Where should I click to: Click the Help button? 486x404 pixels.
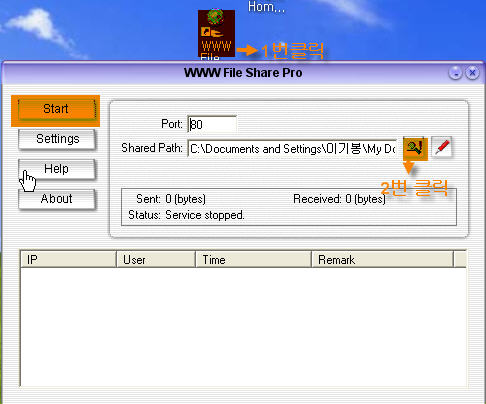pyautogui.click(x=57, y=169)
